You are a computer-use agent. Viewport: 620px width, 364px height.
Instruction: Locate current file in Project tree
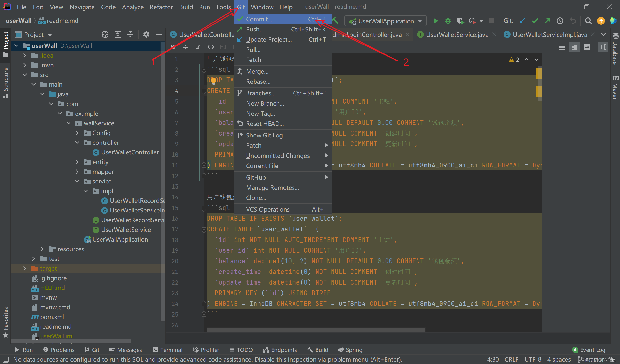tap(105, 34)
